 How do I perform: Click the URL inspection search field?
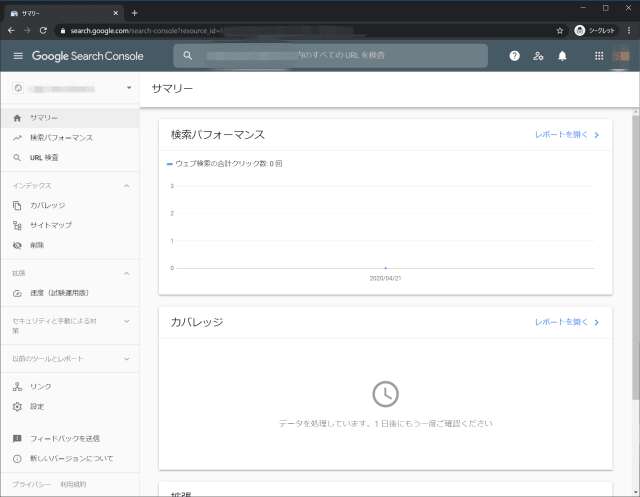pyautogui.click(x=330, y=56)
